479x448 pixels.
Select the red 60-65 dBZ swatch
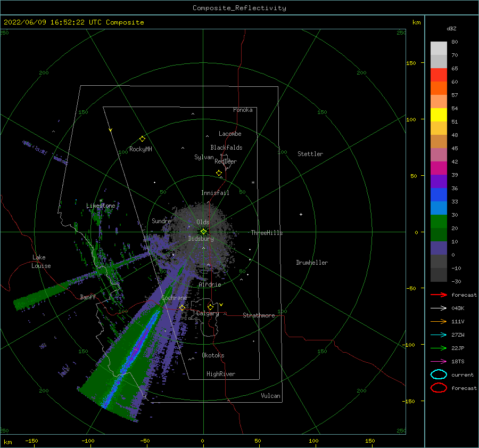(x=439, y=75)
